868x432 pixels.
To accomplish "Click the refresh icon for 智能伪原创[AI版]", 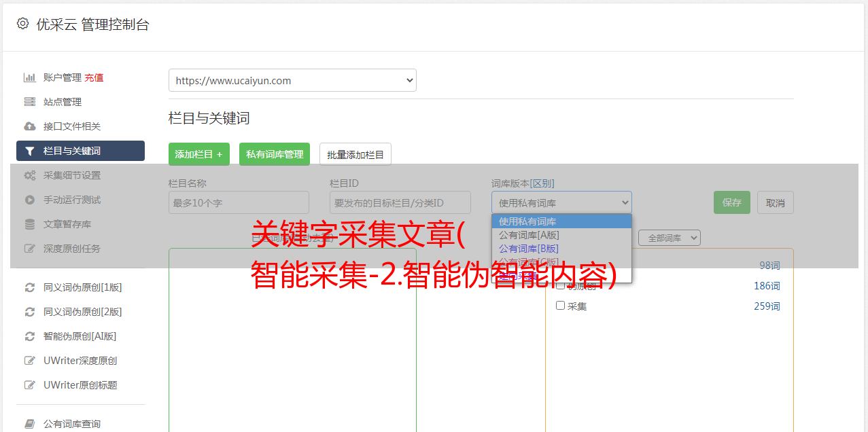I will 30,336.
